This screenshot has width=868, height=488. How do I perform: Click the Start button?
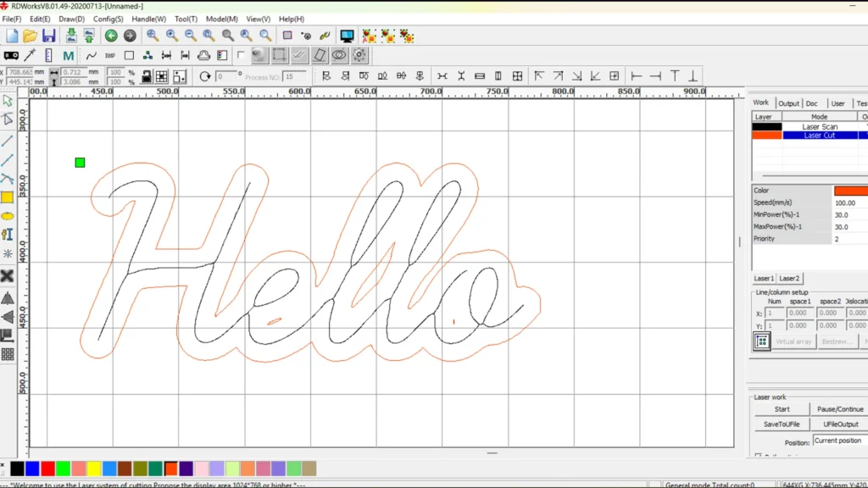pos(782,409)
